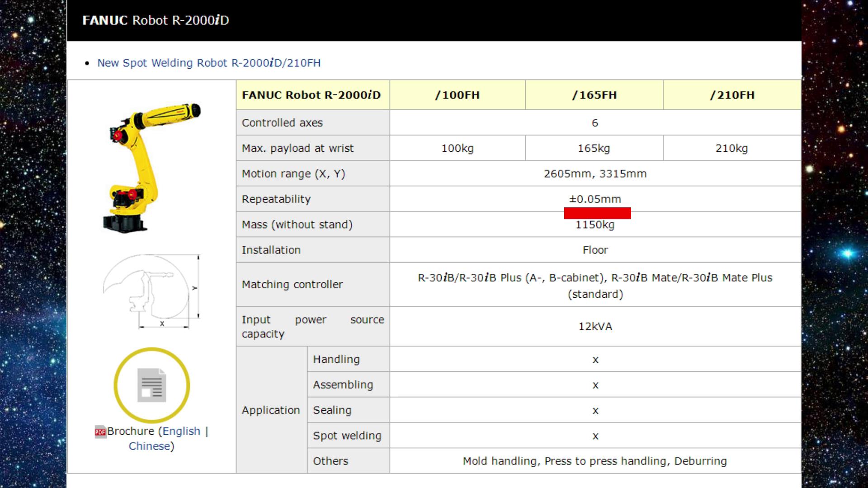This screenshot has height=488, width=868.
Task: Select the 210kg payload cell
Action: pos(731,148)
